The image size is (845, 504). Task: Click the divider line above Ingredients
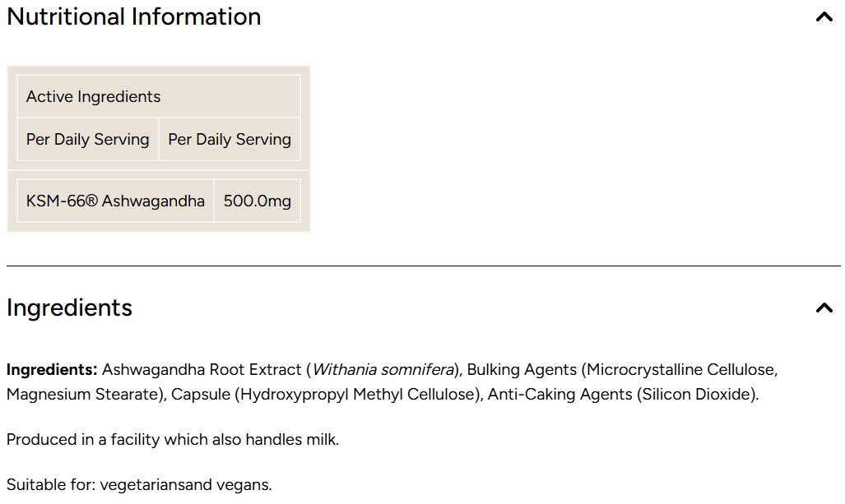pos(424,266)
